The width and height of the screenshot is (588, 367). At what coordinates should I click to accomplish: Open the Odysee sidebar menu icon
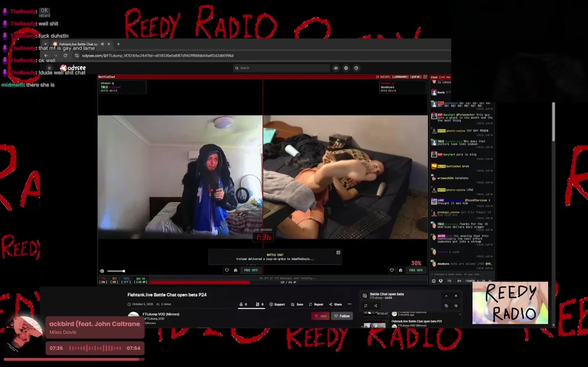[x=49, y=68]
